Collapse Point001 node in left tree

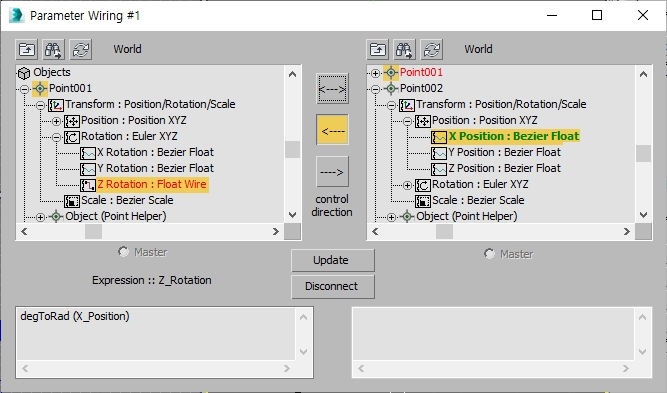coord(24,89)
